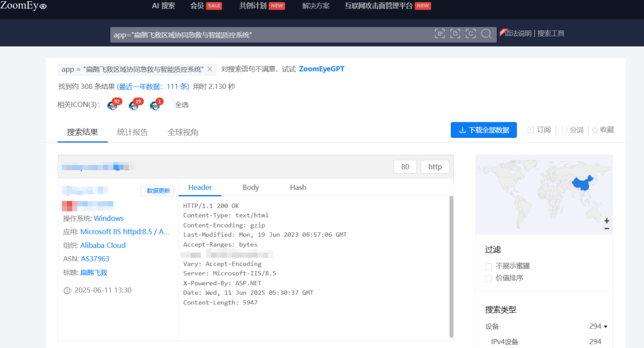The image size is (644, 348).
Task: Click the http protocol tag
Action: coord(435,167)
